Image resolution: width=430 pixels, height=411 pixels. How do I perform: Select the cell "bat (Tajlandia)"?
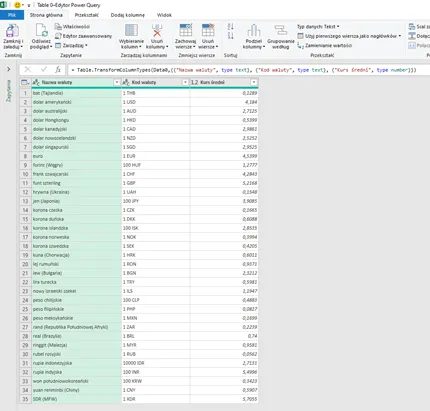point(76,93)
